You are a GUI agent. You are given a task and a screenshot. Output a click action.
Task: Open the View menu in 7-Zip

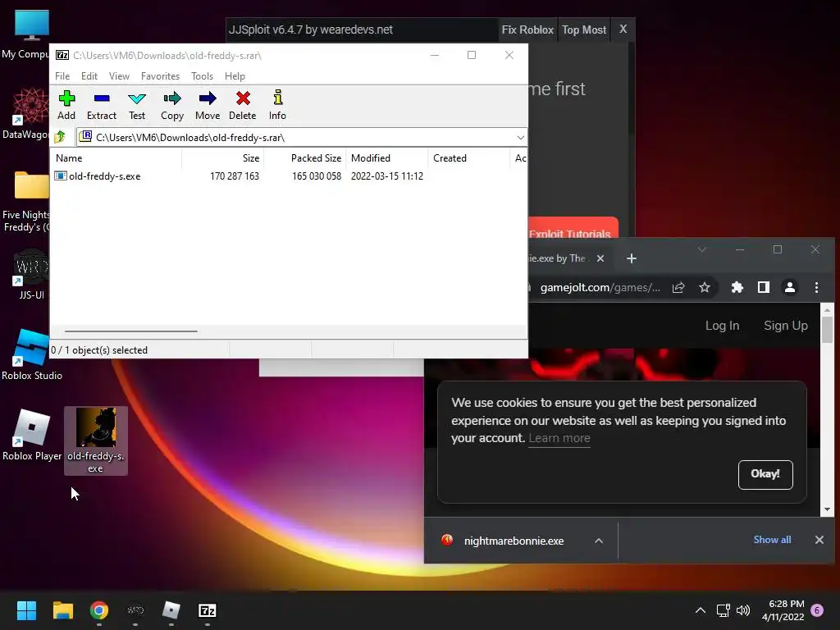(119, 76)
